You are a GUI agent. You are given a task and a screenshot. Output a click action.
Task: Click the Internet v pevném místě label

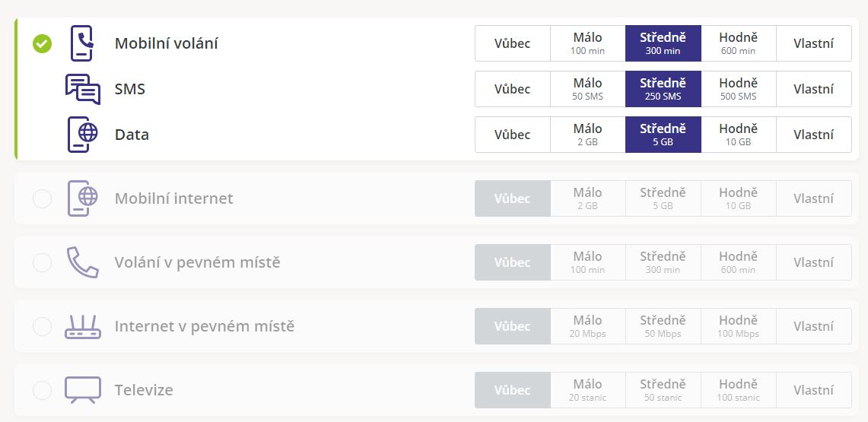(x=205, y=326)
